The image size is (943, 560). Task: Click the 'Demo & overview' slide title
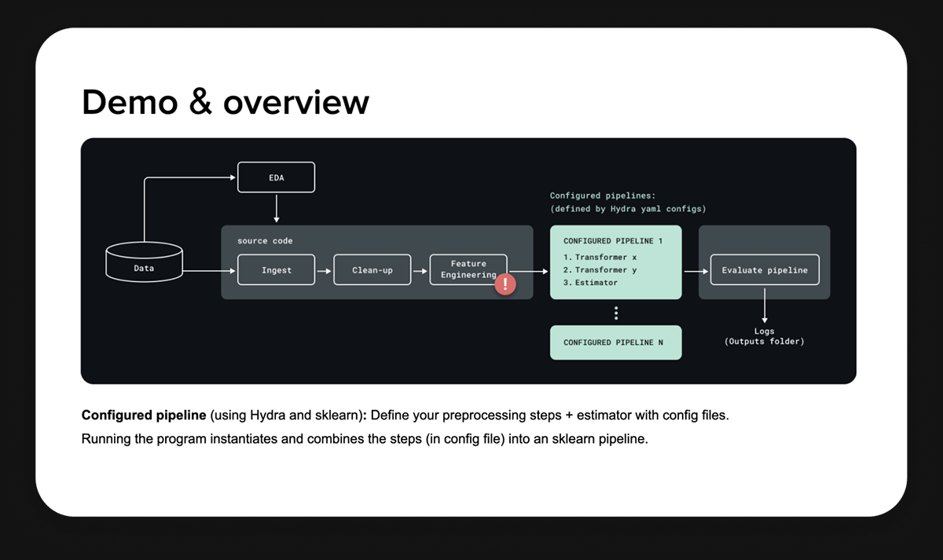point(226,102)
